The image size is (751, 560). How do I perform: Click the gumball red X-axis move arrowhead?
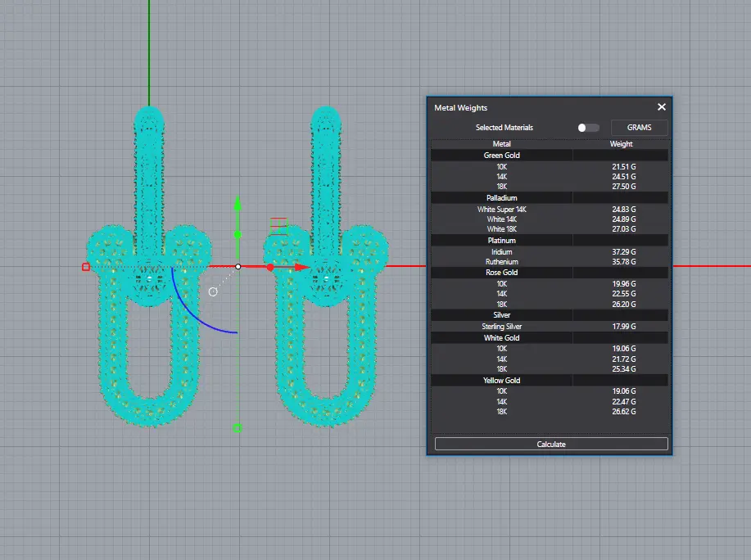tap(302, 267)
